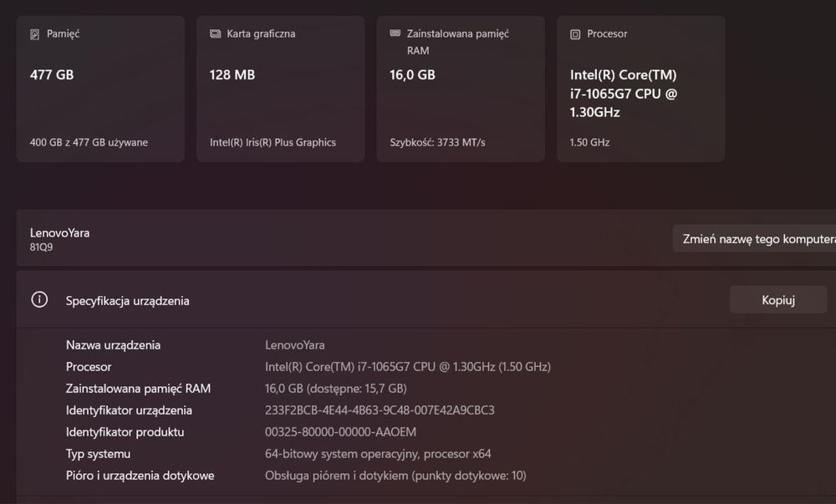Click the Identyfikator urządzenia label
This screenshot has width=836, height=504.
(x=129, y=410)
